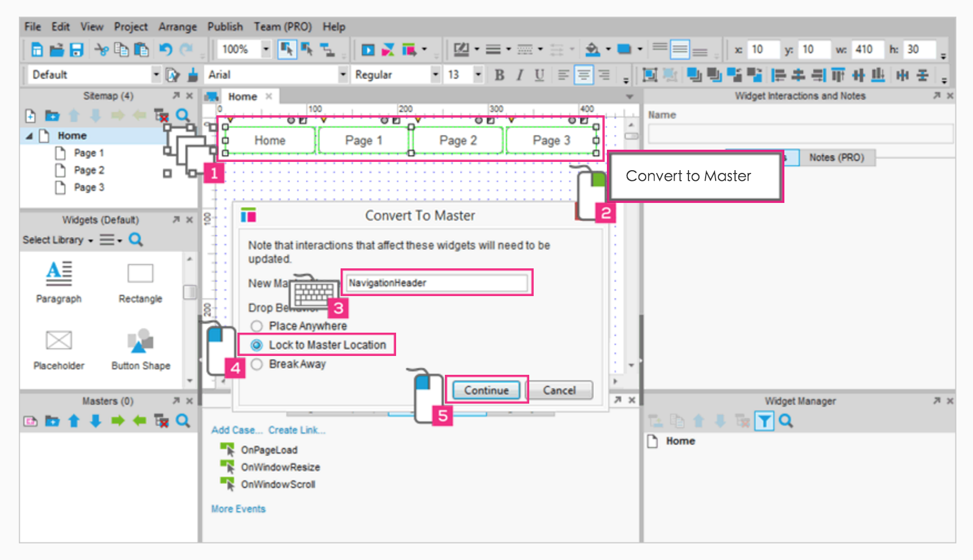Click the Preview play icon in toolbar

click(x=368, y=50)
